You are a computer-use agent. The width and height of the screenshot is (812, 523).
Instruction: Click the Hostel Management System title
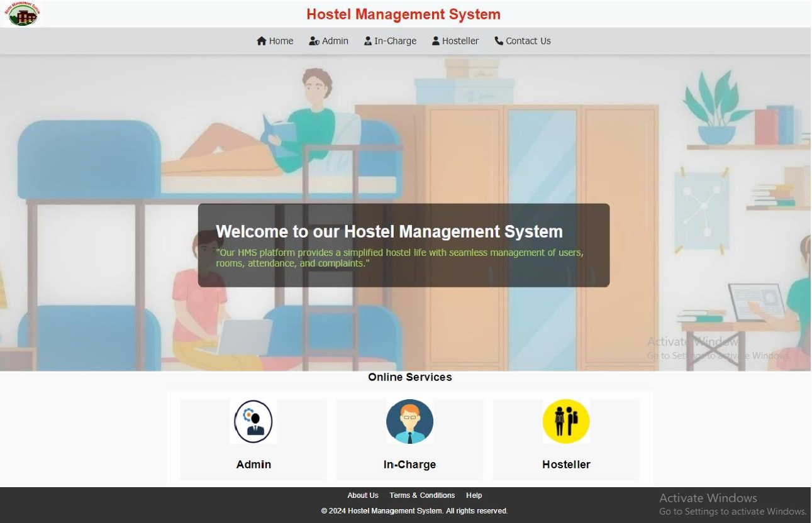point(403,14)
